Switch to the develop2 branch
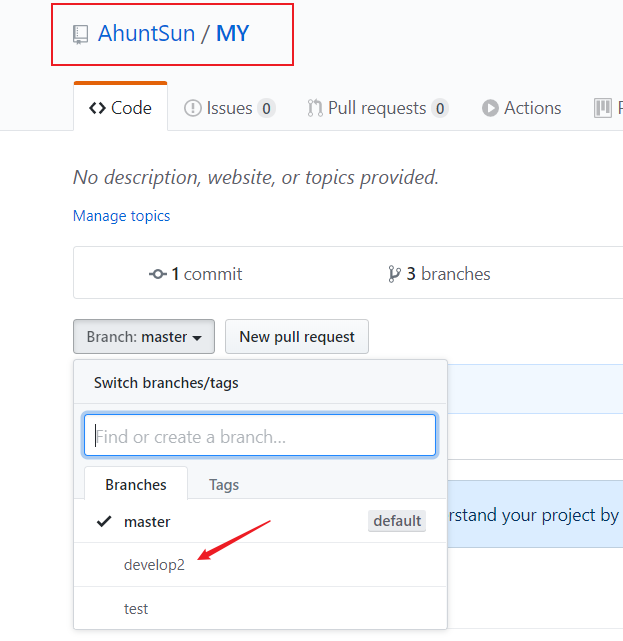Screen dimensions: 623x641 260,565
